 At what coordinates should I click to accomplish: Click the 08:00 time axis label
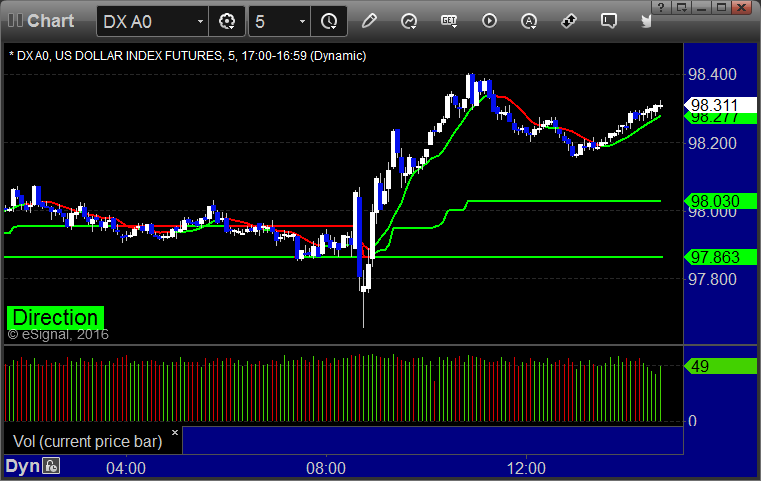326,468
